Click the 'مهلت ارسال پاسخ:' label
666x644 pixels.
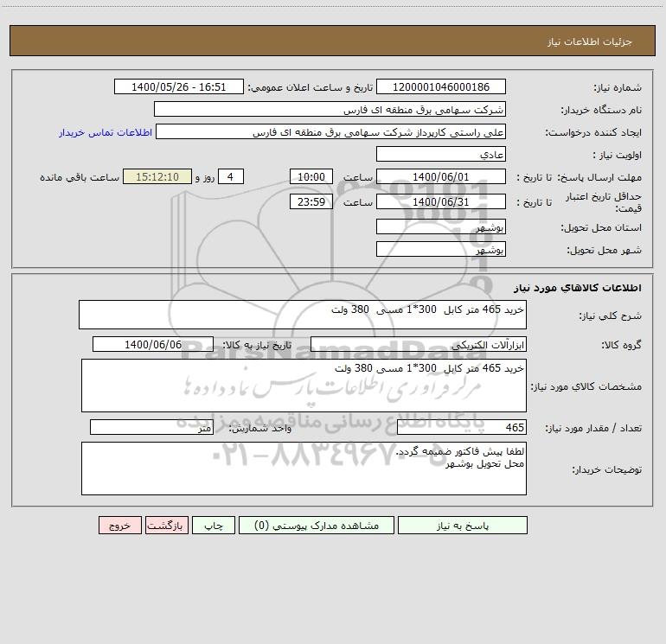click(599, 177)
